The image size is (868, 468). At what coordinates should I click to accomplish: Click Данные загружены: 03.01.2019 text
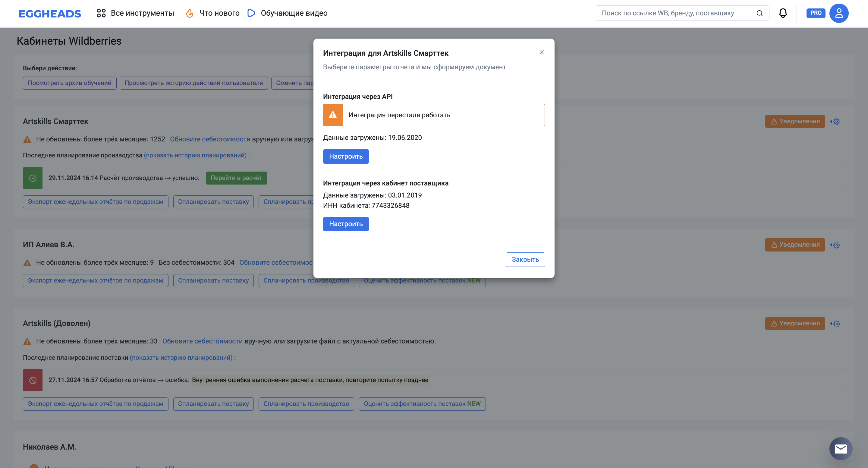(x=372, y=195)
